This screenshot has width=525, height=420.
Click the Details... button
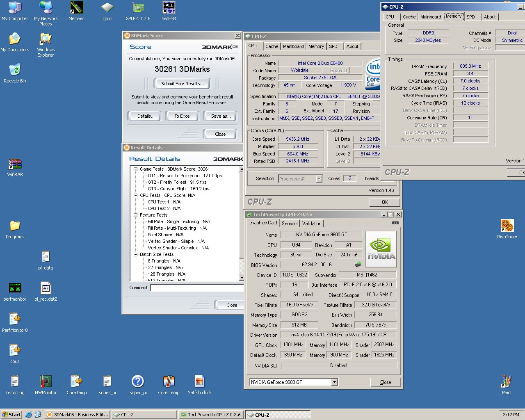(x=146, y=116)
